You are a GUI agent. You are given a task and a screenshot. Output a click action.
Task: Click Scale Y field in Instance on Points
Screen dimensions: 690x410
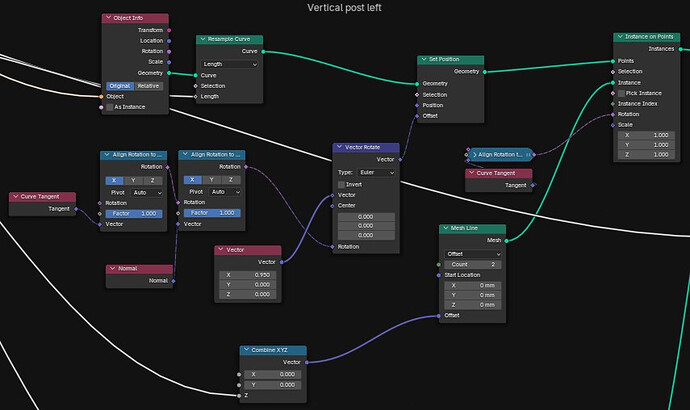pos(647,145)
